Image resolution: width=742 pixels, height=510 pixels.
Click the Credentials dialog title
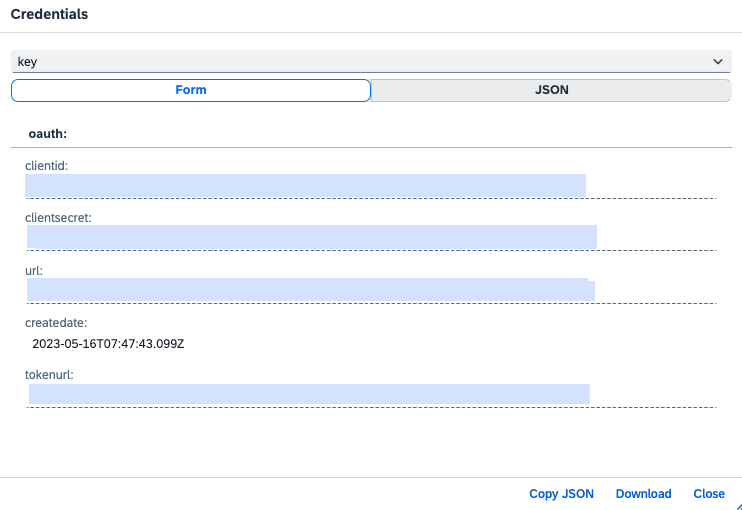(x=49, y=14)
